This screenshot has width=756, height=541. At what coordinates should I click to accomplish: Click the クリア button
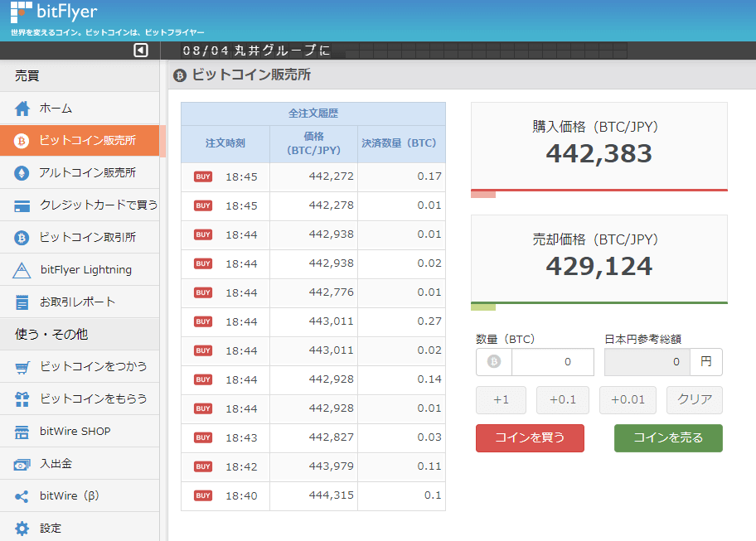pyautogui.click(x=695, y=400)
